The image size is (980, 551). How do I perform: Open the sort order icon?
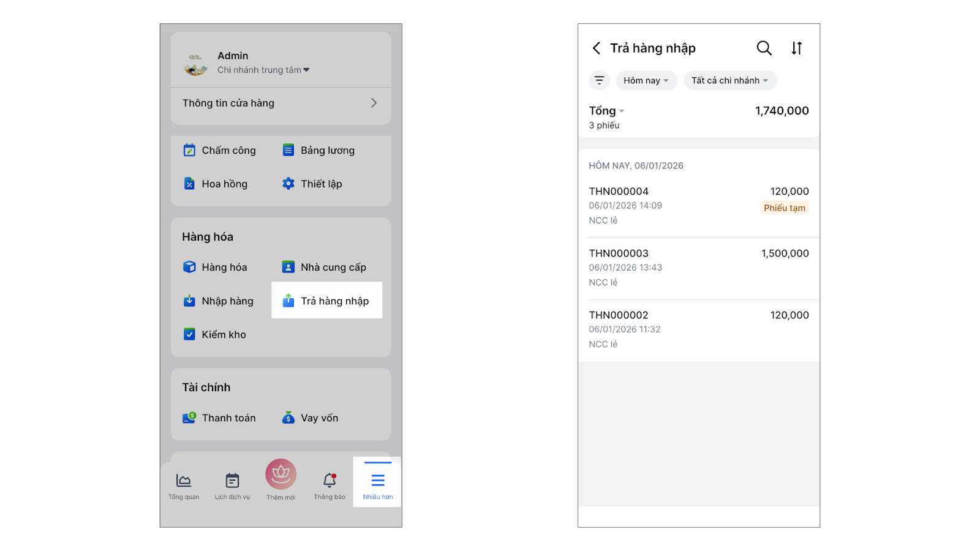coord(796,48)
